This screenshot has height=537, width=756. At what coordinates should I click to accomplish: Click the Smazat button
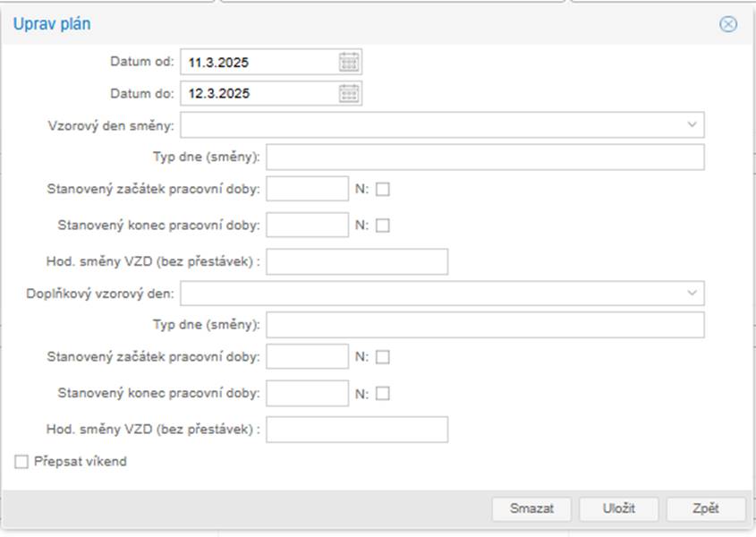click(531, 508)
